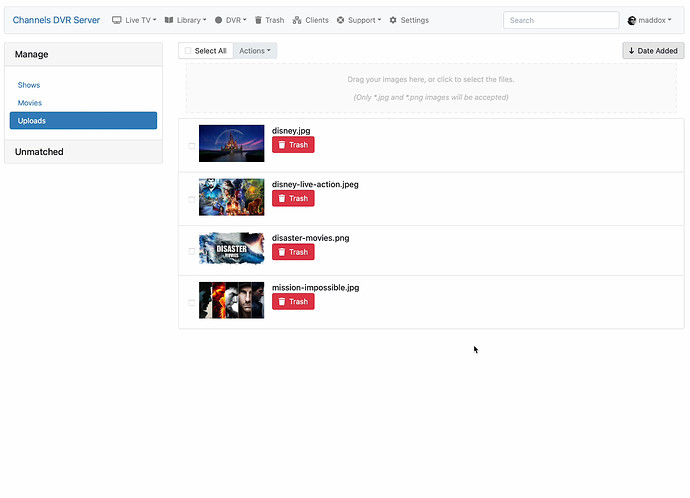
Task: Trash the disney-live-action.jpeg upload
Action: coord(293,198)
